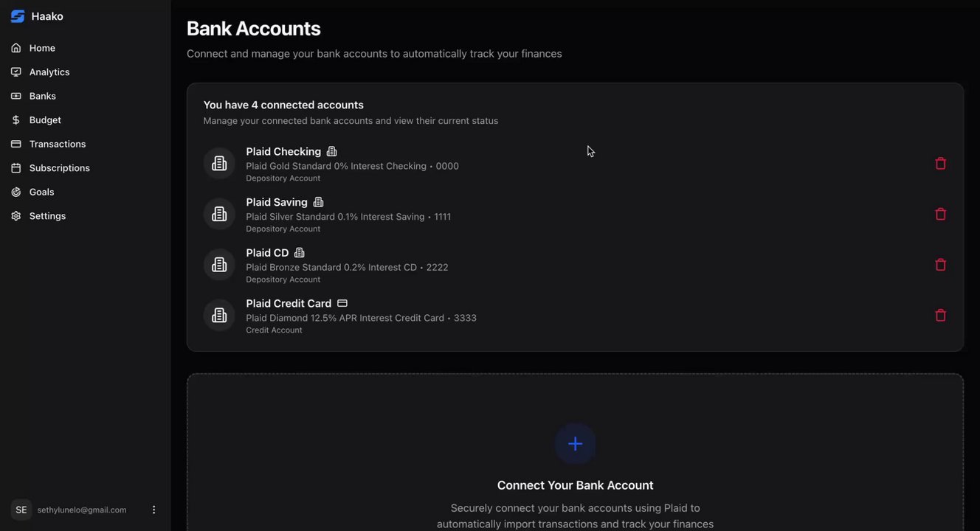
Task: Select the Plaid Checking account name
Action: coord(283,151)
